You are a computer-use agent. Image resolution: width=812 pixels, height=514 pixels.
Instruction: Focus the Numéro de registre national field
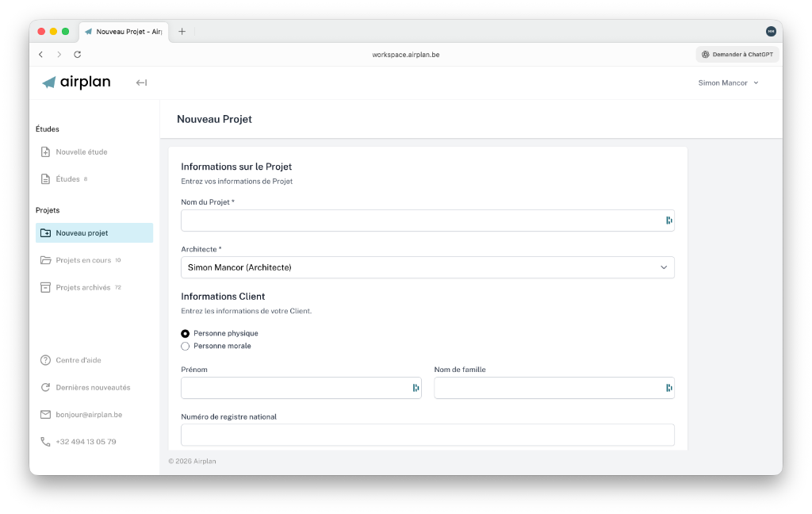(427, 435)
